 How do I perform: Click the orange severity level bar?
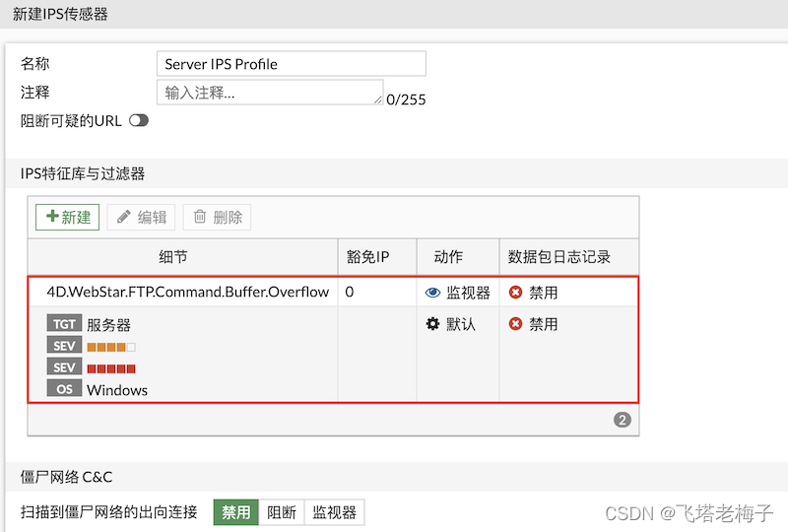click(x=111, y=347)
